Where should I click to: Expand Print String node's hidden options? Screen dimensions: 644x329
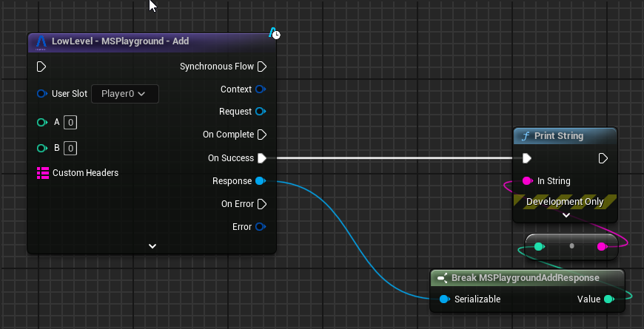click(x=566, y=215)
